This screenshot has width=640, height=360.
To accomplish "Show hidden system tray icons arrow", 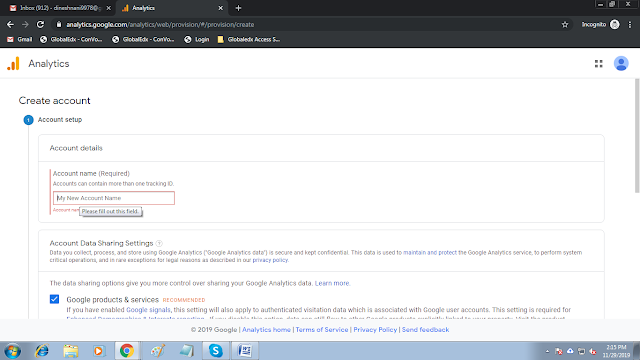I will 547,351.
